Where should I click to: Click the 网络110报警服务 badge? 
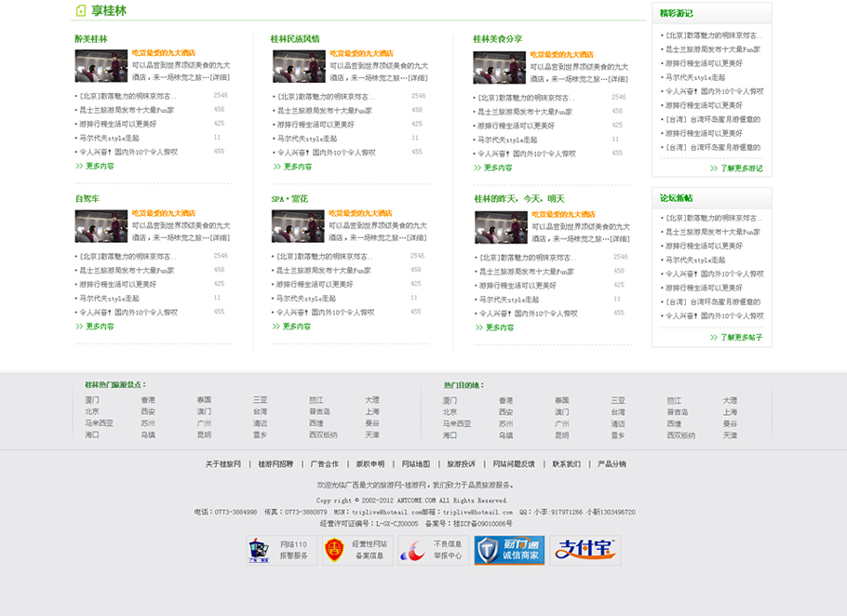[x=280, y=550]
